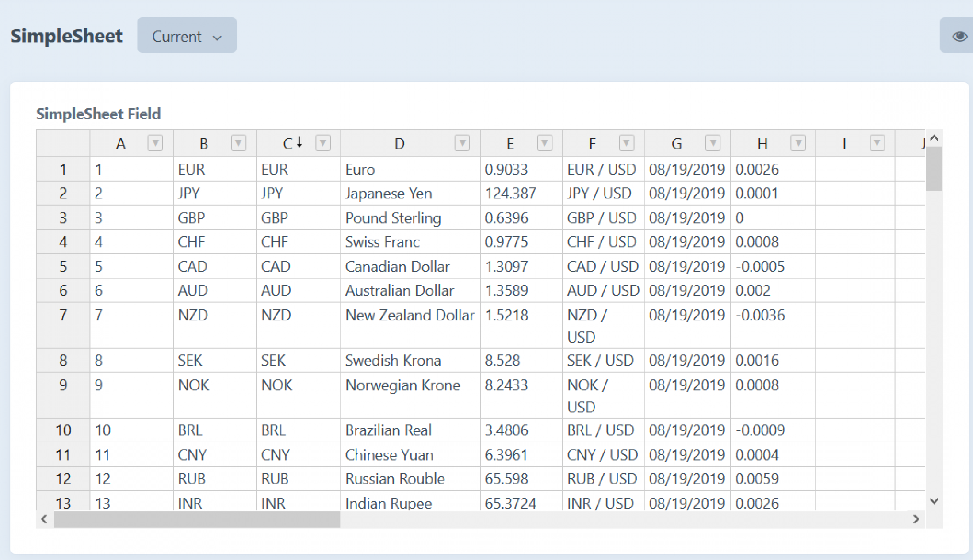
Task: Open column D filter dropdown
Action: pyautogui.click(x=462, y=143)
